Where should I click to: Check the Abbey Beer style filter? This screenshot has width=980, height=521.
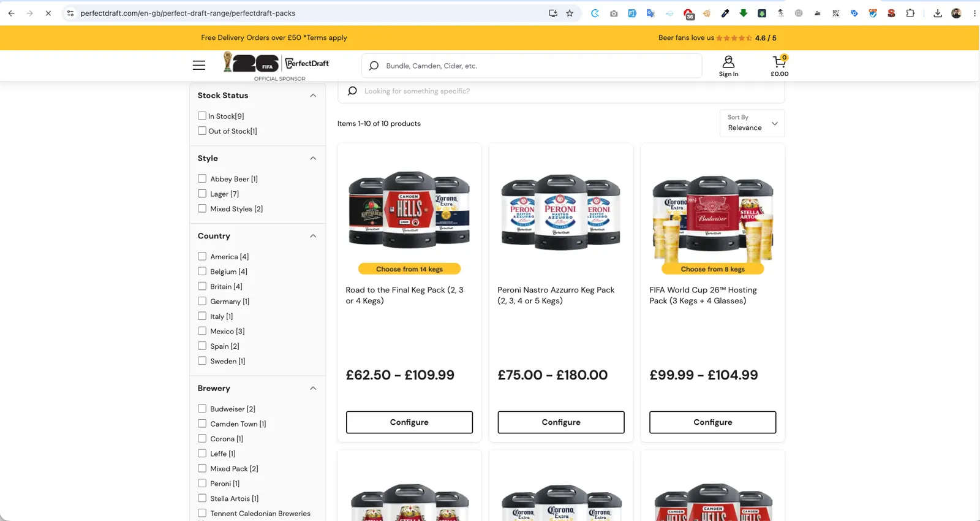[202, 178]
